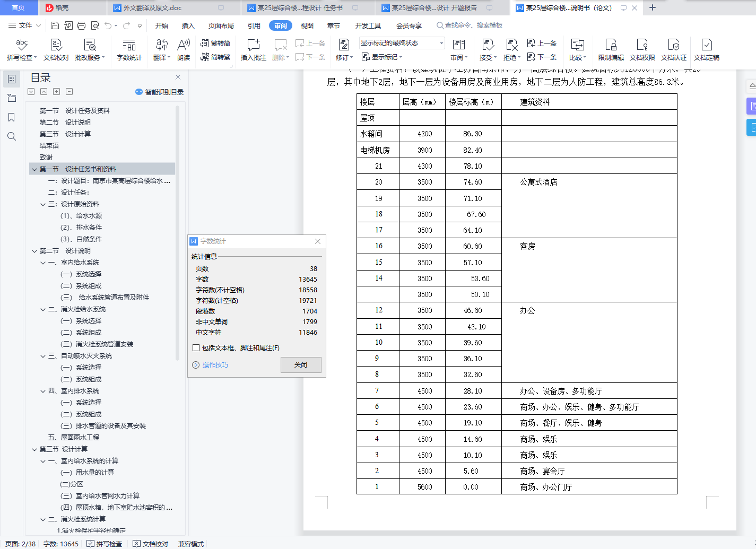This screenshot has width=756, height=549.
Task: Switch to the 开发工具 ribbon tab
Action: click(x=368, y=25)
